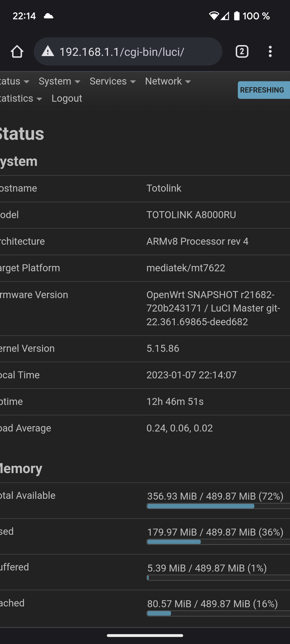Click the Total Available memory progress bar
This screenshot has width=290, height=644.
tap(218, 506)
